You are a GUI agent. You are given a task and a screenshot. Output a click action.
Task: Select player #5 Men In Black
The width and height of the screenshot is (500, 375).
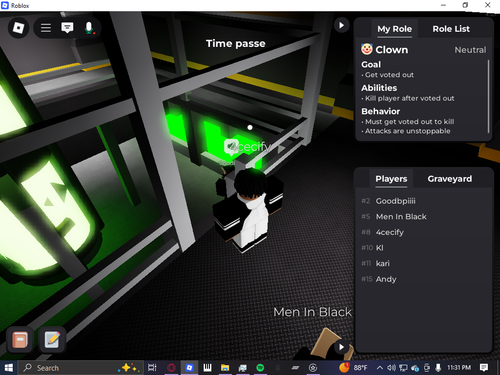[x=423, y=217]
